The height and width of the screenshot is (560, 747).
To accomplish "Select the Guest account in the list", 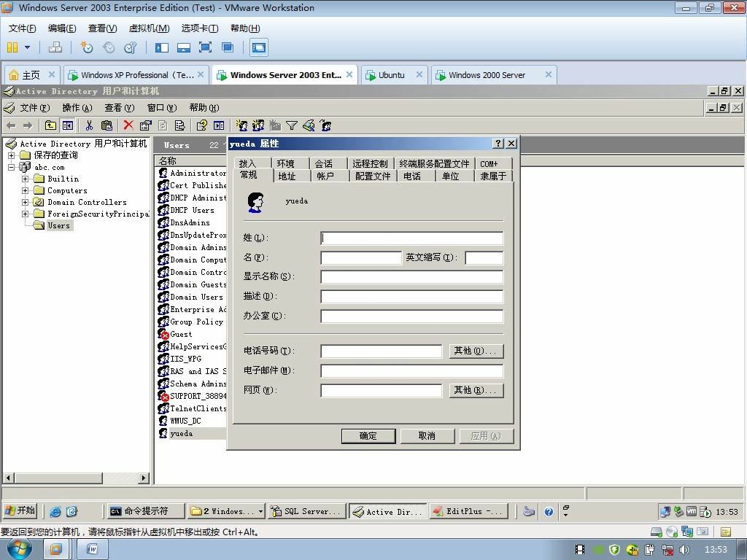I will pyautogui.click(x=175, y=334).
